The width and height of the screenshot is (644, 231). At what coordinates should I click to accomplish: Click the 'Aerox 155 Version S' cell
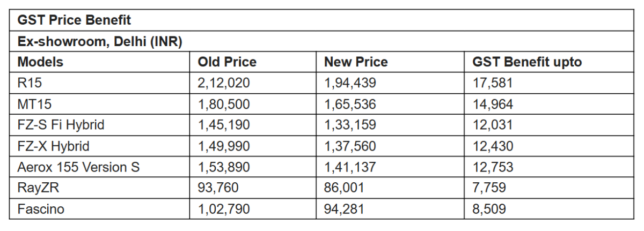pos(78,167)
